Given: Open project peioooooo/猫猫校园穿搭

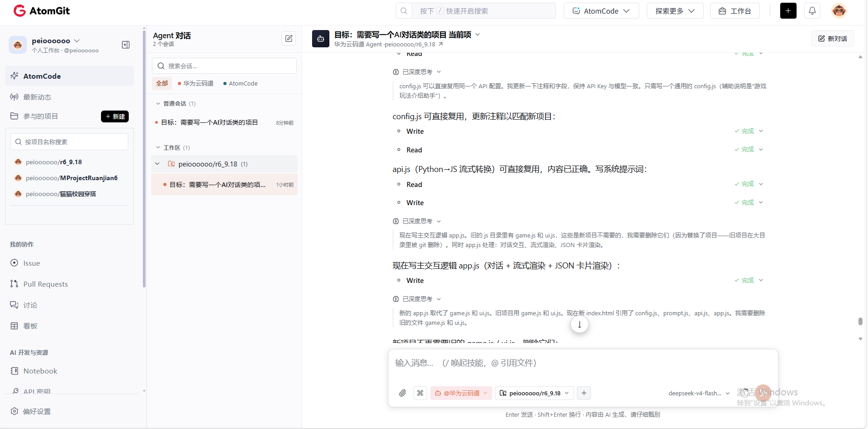Looking at the screenshot, I should [61, 194].
